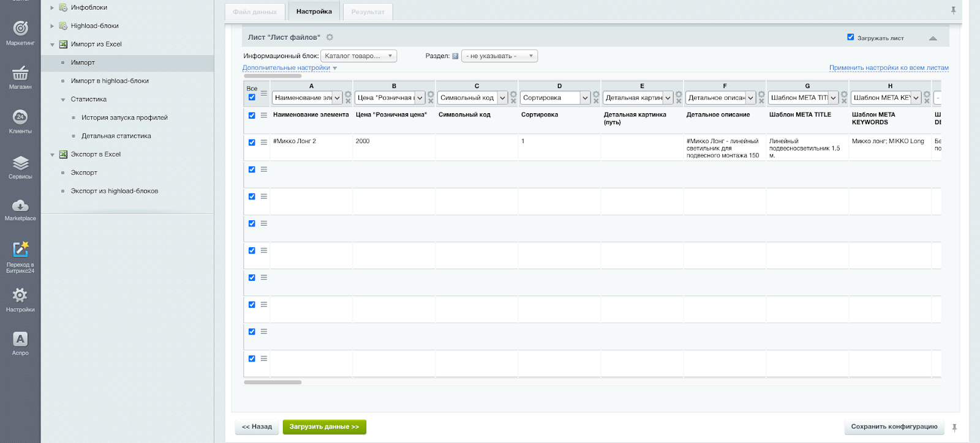Click the Загрузить данные >> button
980x443 pixels.
[324, 426]
